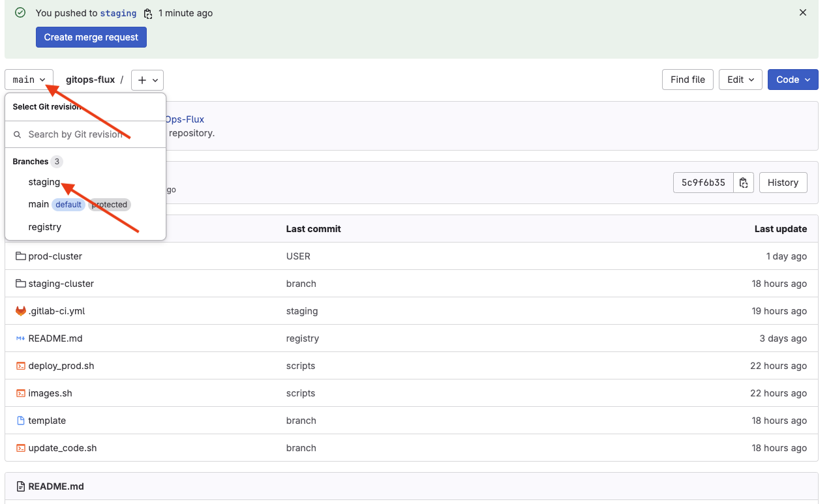
Task: Open README.md in the file list
Action: 55,338
